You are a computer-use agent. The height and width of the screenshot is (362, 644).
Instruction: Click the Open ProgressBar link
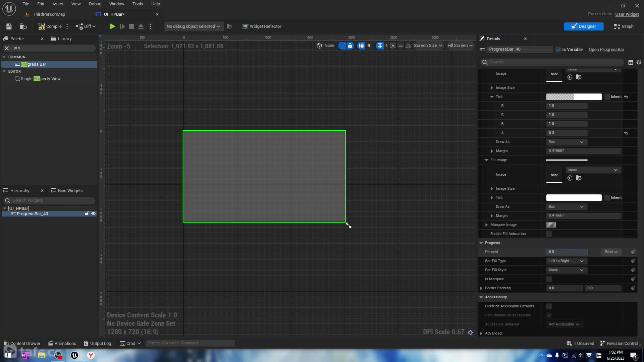[x=606, y=49]
